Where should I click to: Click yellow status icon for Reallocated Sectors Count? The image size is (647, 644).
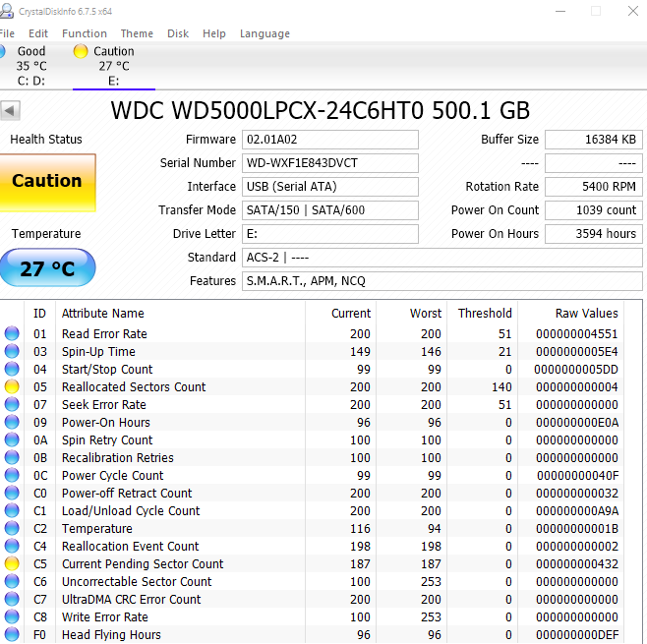click(x=12, y=386)
